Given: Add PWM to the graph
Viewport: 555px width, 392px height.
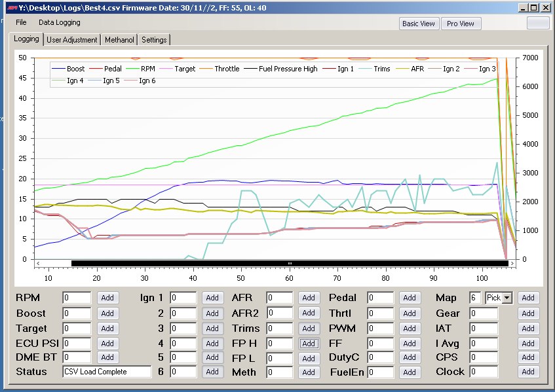Looking at the screenshot, I should click(x=410, y=329).
